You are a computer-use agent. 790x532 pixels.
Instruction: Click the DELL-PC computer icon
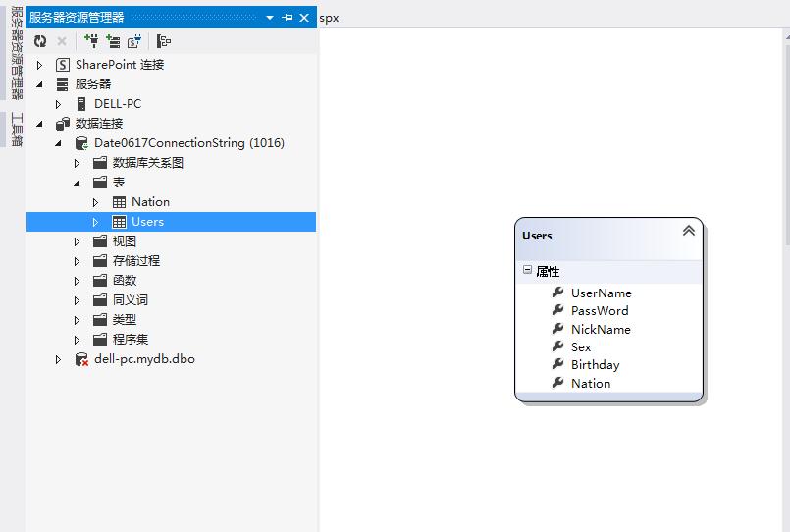click(x=80, y=104)
